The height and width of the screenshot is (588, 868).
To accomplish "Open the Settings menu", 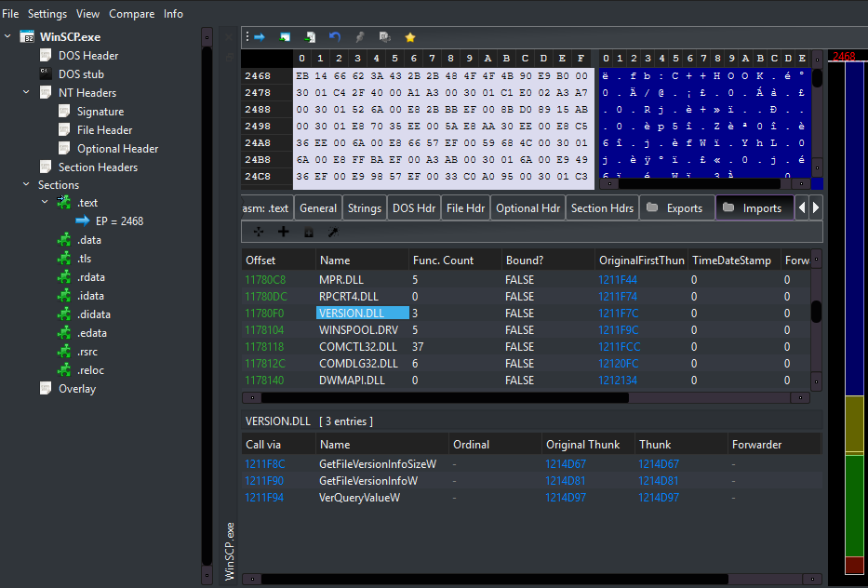I will pyautogui.click(x=47, y=14).
